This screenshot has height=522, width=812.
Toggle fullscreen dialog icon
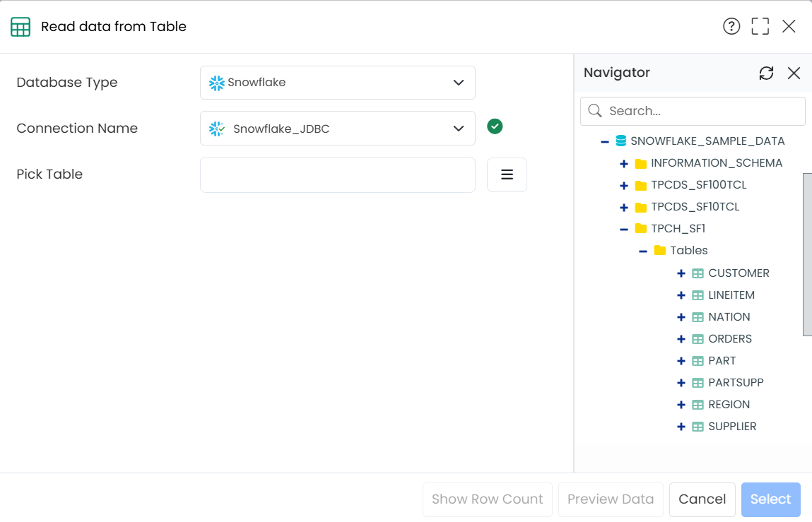click(x=760, y=26)
